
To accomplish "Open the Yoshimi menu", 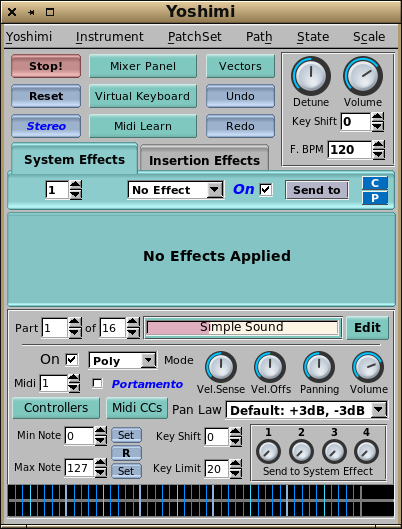I will click(x=29, y=36).
